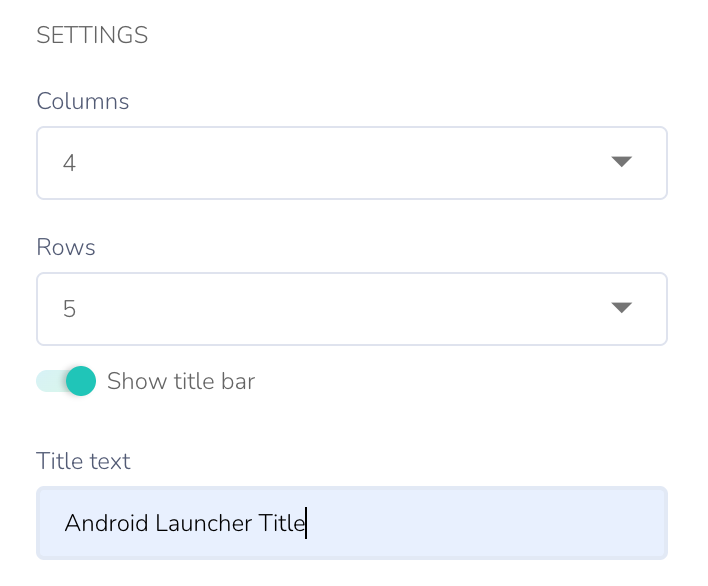Click empty space right of title text
This screenshot has height=586, width=708.
tap(480, 522)
